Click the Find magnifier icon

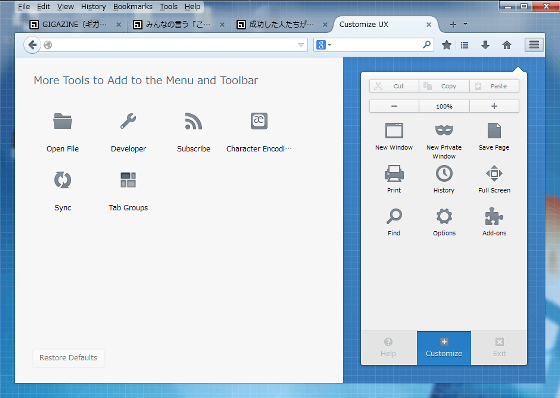click(x=394, y=216)
